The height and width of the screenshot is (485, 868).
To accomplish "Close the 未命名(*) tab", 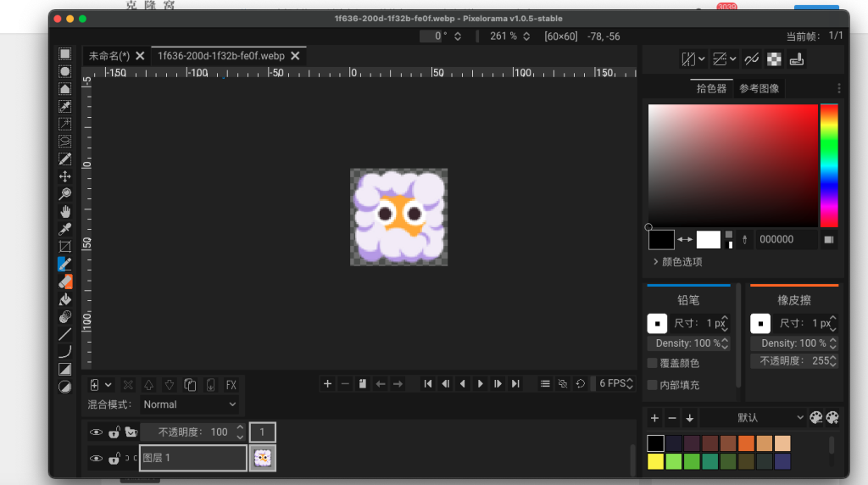I will click(x=140, y=56).
